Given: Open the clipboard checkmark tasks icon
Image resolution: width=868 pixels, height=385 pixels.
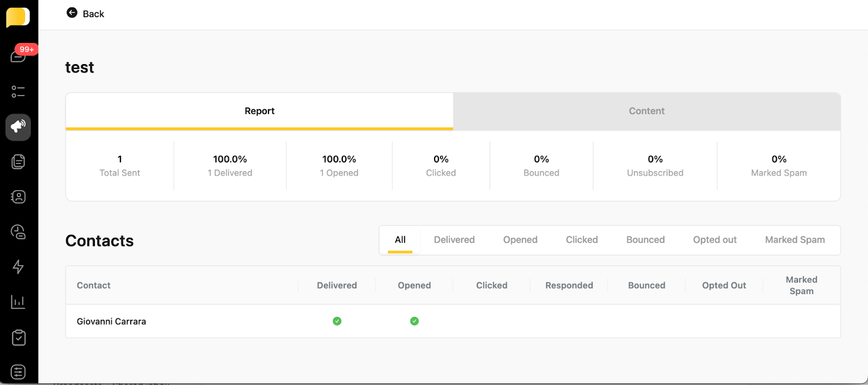Looking at the screenshot, I should 18,337.
